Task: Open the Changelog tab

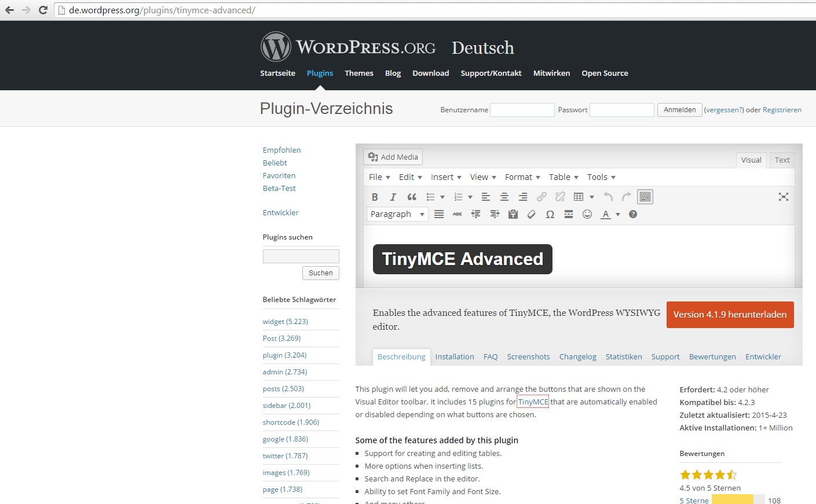Action: (577, 357)
